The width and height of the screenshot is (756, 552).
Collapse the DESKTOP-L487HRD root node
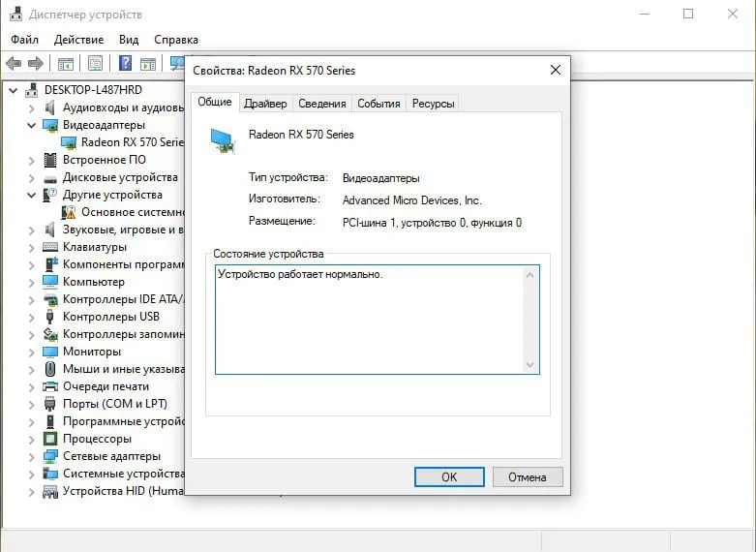[x=14, y=90]
